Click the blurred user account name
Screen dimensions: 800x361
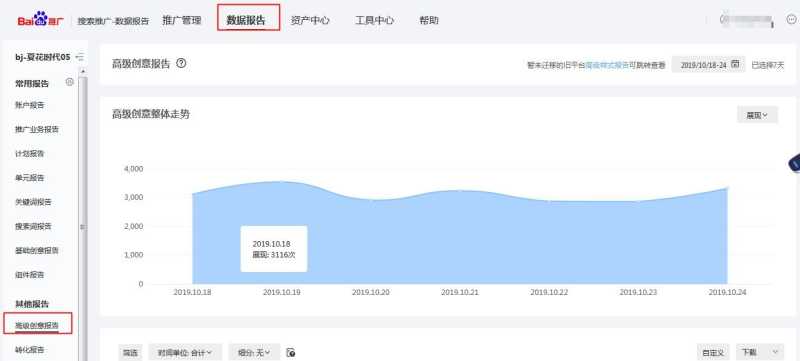click(748, 20)
